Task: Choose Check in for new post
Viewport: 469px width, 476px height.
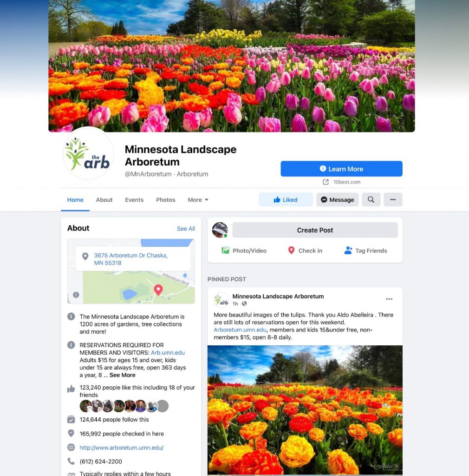Action: 305,251
